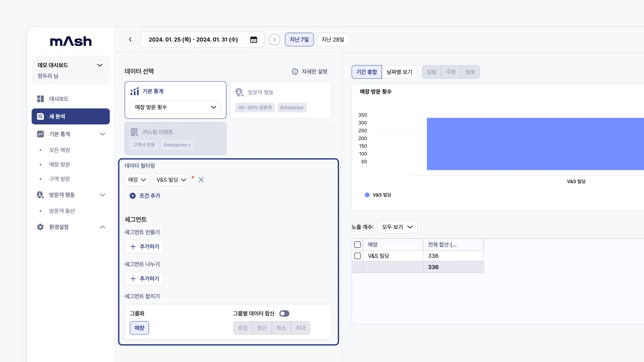644x362 pixels.
Task: Check the V&S 빌딩 row checkbox
Action: 358,256
